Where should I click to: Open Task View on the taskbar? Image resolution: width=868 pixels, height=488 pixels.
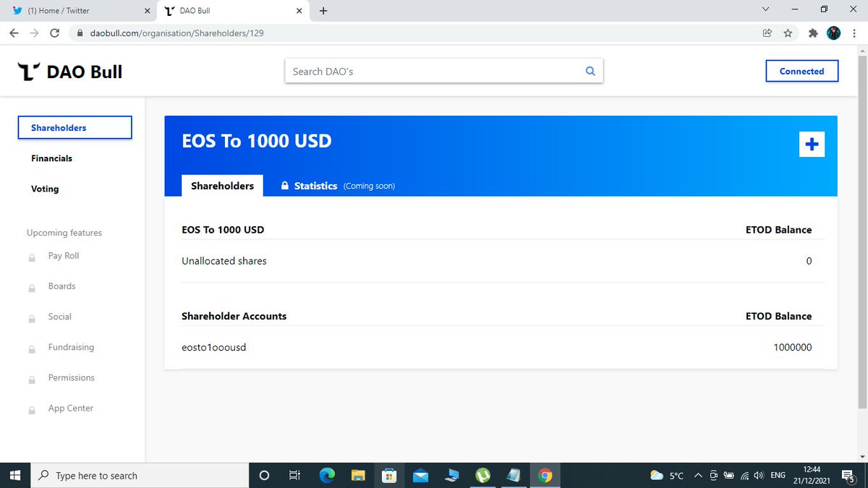point(294,475)
